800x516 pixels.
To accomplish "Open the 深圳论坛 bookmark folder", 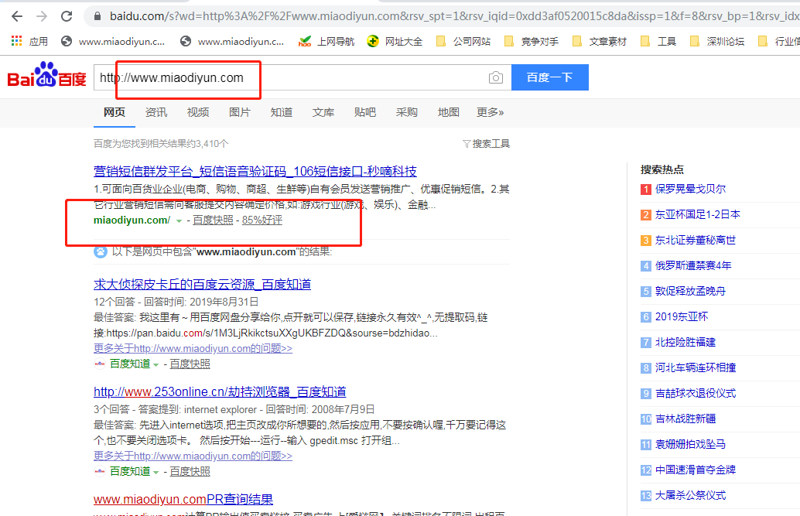I will click(x=717, y=41).
